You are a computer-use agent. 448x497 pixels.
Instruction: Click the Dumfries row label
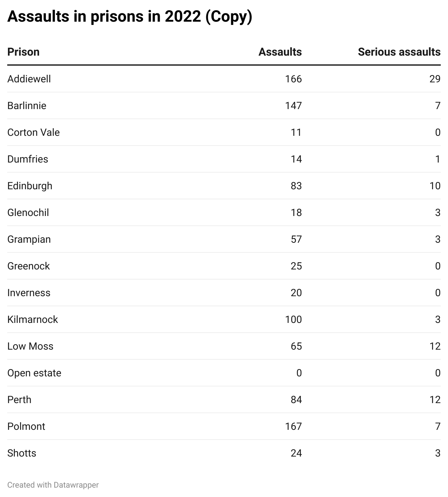27,159
